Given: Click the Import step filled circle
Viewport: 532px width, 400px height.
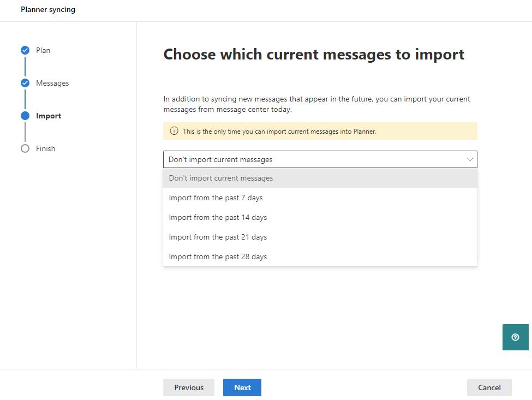Looking at the screenshot, I should click(x=25, y=116).
